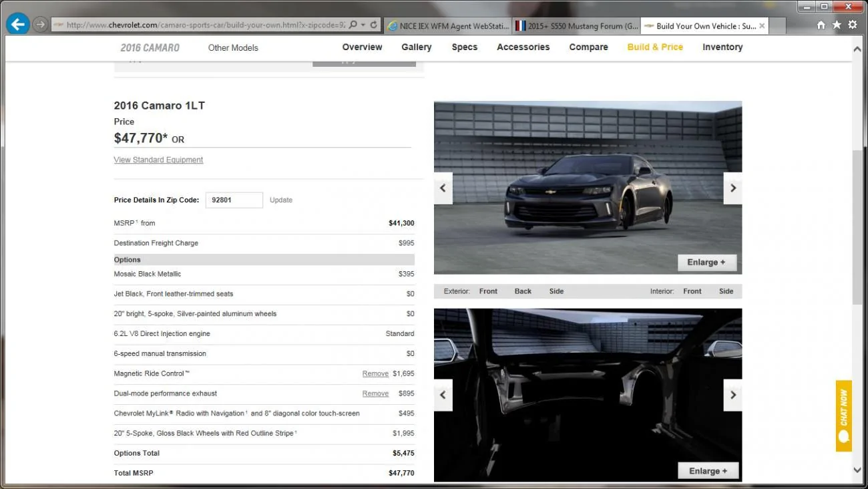The width and height of the screenshot is (868, 489).
Task: Switch to S550 Mustang Forum tab
Action: [x=576, y=26]
